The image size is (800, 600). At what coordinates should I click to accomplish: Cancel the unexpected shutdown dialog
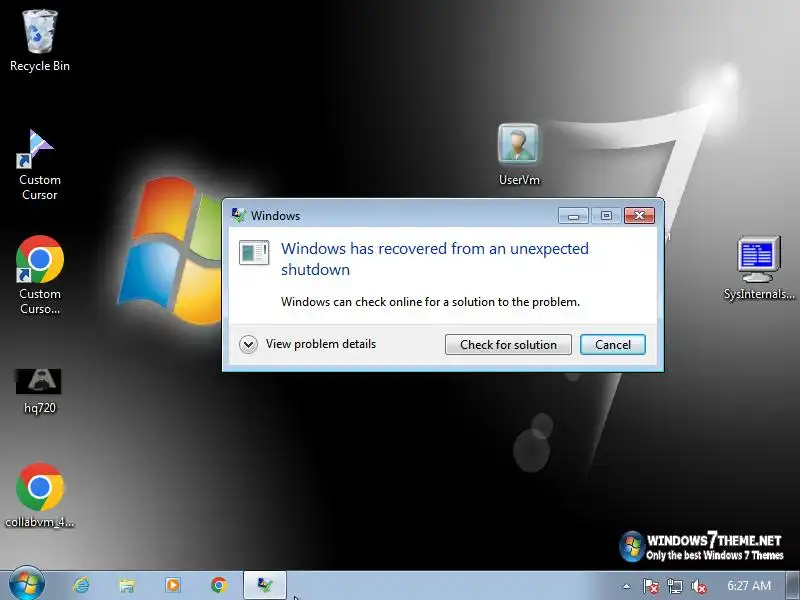[x=613, y=344]
